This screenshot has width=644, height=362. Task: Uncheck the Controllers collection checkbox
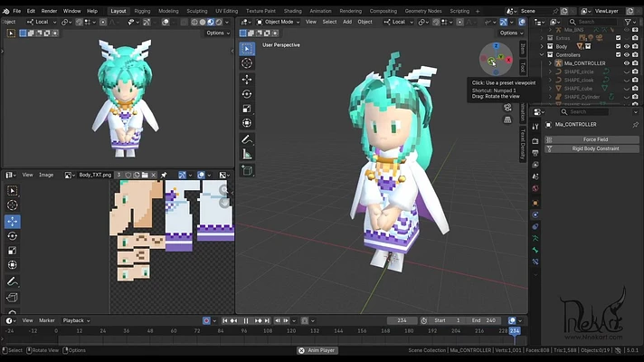pos(618,54)
